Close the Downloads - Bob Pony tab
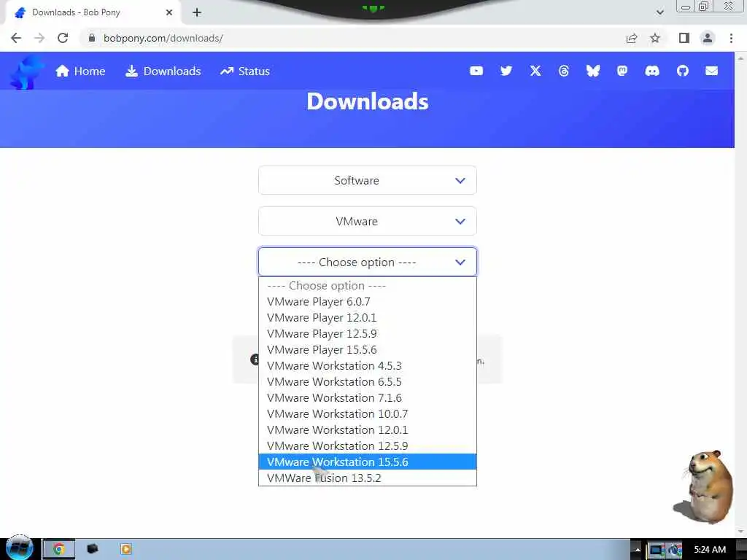The width and height of the screenshot is (747, 560). 169,12
